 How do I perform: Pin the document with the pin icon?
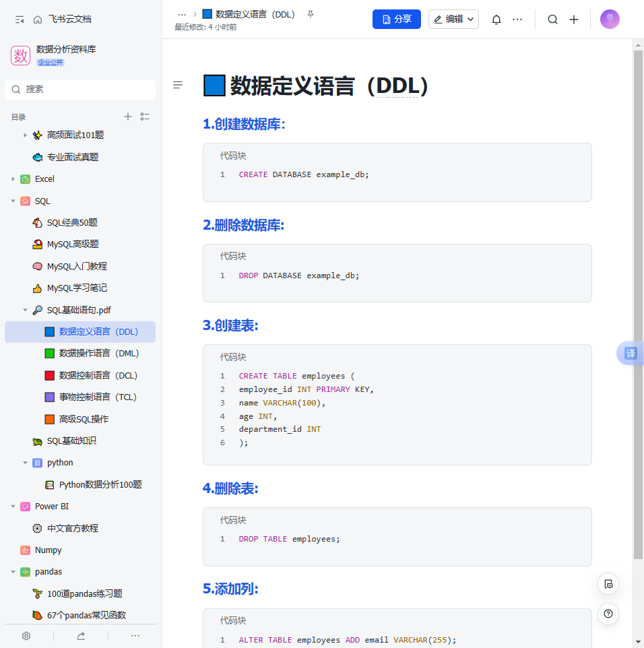311,14
